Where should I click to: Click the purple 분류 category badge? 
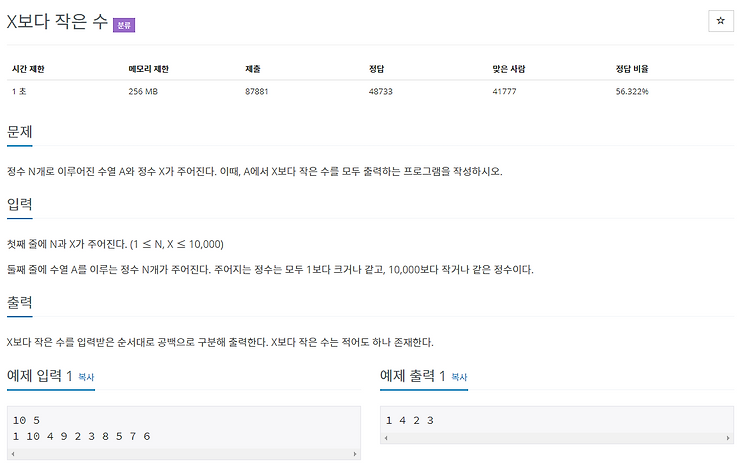click(124, 25)
